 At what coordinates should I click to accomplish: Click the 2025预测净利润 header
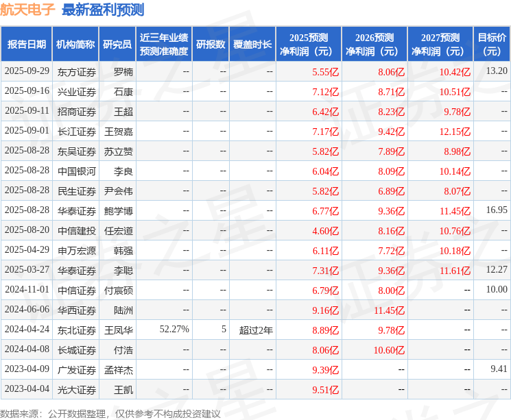309,45
